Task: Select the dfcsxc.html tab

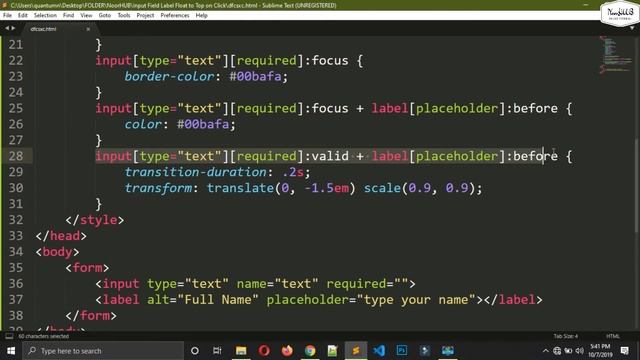Action: click(43, 29)
